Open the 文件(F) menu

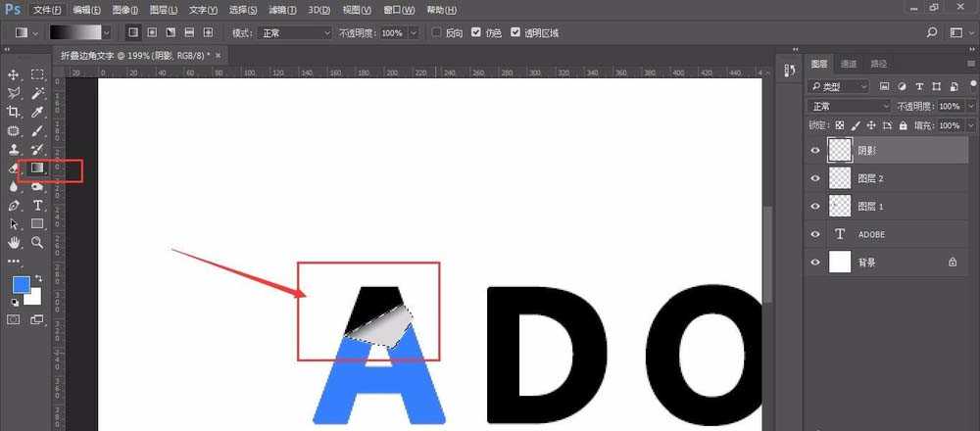48,10
